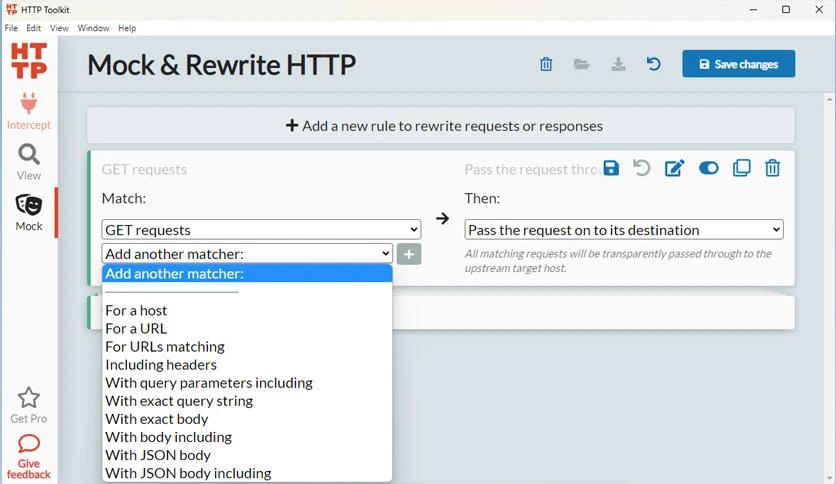The width and height of the screenshot is (836, 484).
Task: Revert changes with the header undo icon
Action: [653, 64]
